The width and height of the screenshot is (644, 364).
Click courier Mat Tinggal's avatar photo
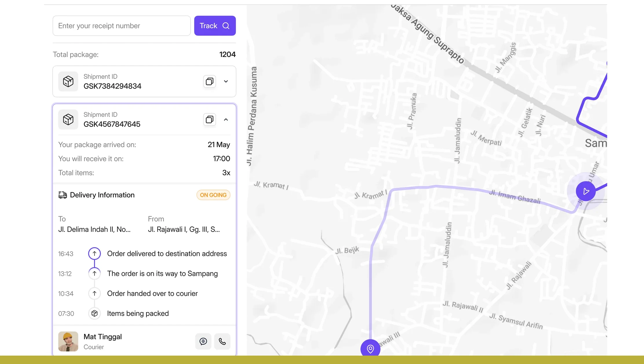(68, 341)
